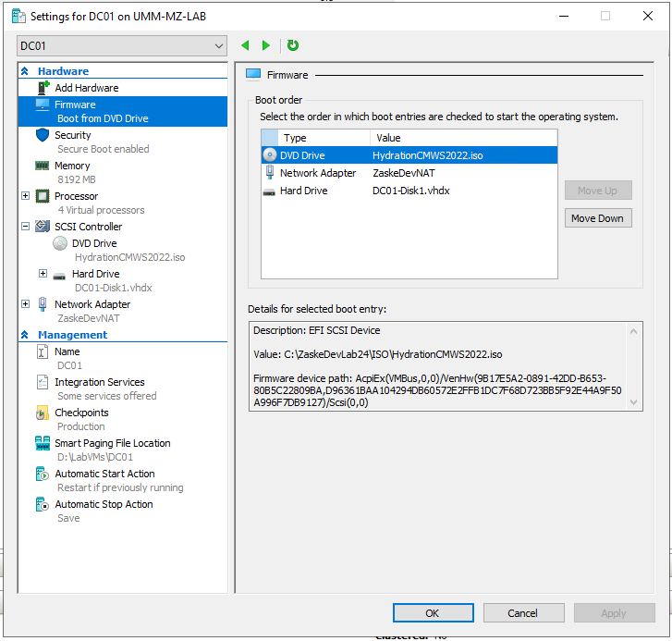The height and width of the screenshot is (641, 672).
Task: Expand the Hard Drive tree node
Action: (43, 274)
